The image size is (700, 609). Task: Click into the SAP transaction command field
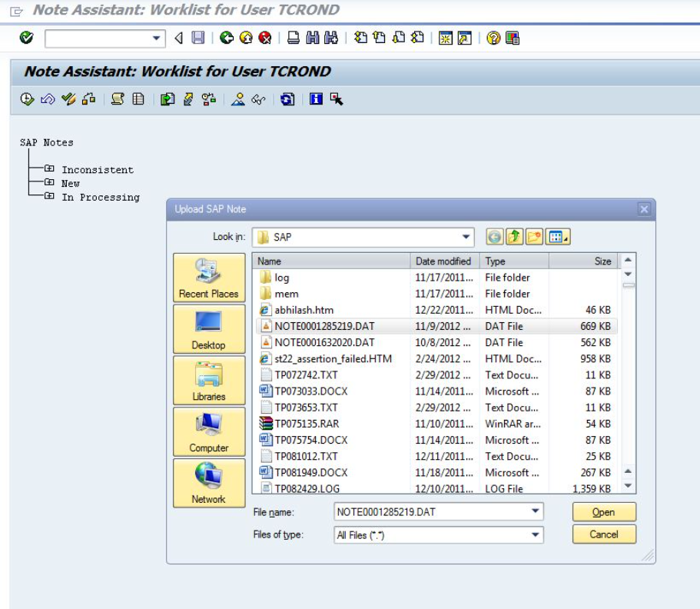coord(98,38)
